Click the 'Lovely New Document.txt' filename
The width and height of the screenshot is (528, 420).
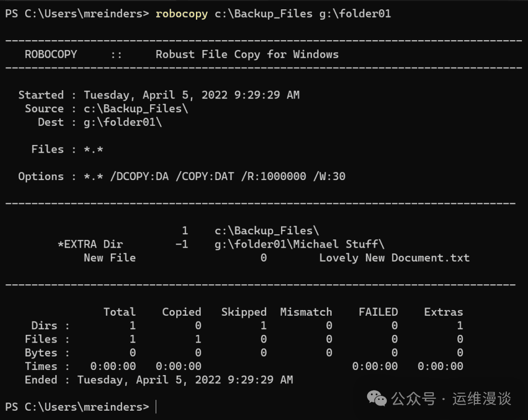pos(394,257)
